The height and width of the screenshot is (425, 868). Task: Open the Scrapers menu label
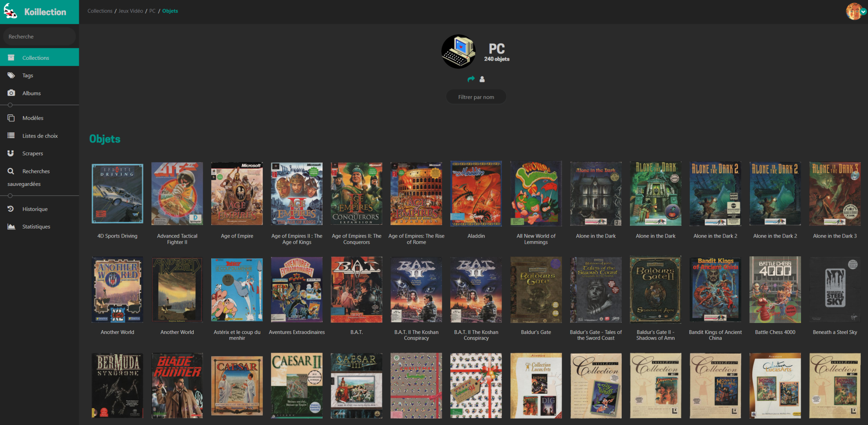point(33,153)
